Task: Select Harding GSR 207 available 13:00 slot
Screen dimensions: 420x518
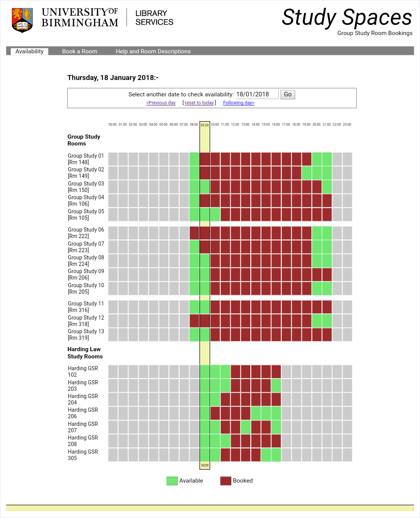Action: click(x=245, y=427)
